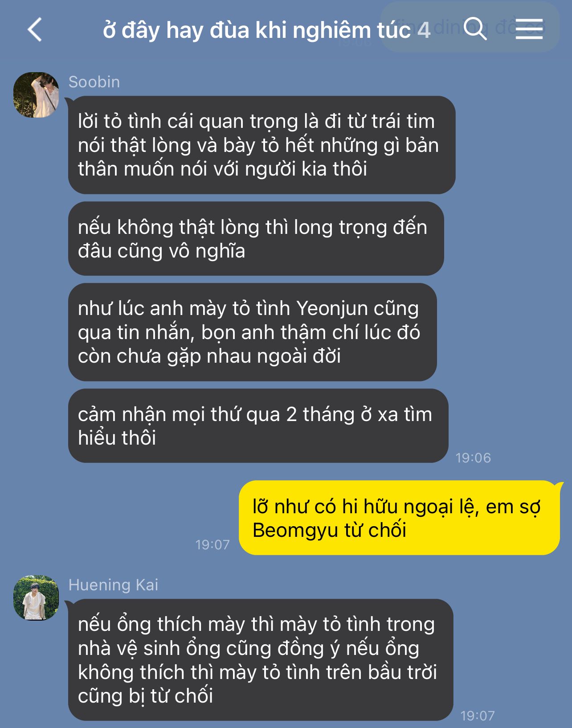This screenshot has width=572, height=728.
Task: Select message 'nếu không thật lòng thì long trọng'
Action: (x=256, y=239)
